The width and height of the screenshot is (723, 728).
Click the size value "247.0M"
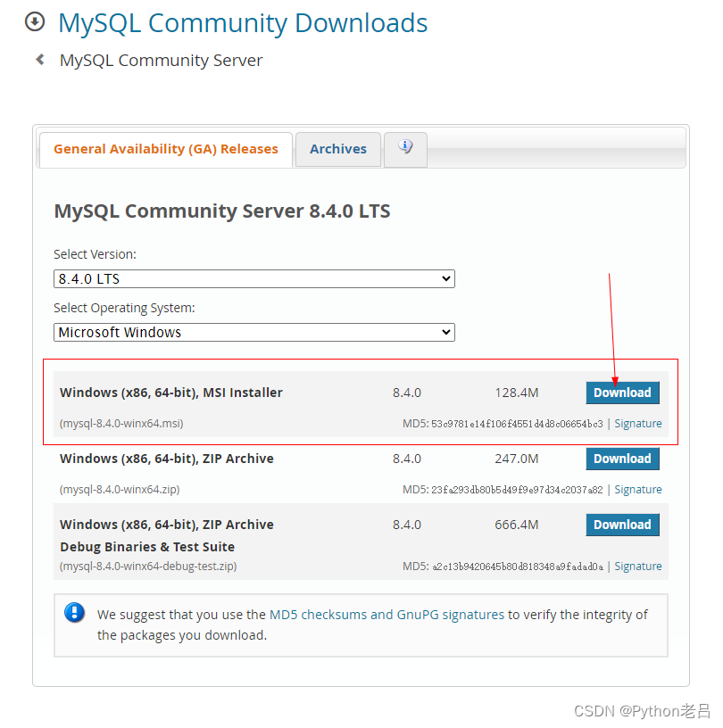(x=517, y=459)
